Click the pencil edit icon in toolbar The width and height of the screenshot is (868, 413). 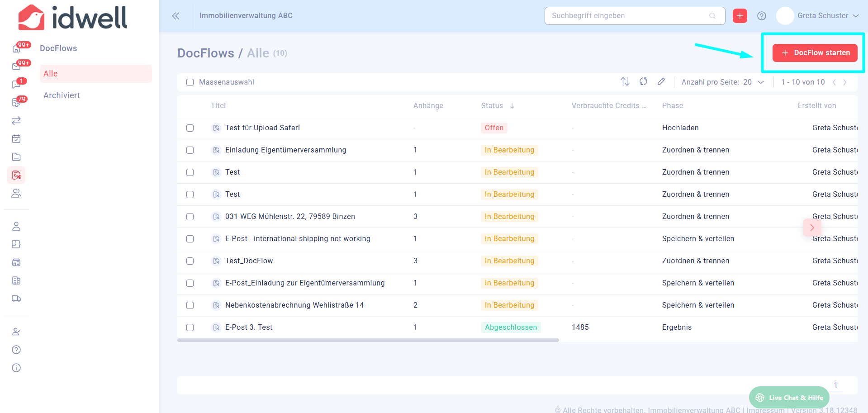coord(661,81)
